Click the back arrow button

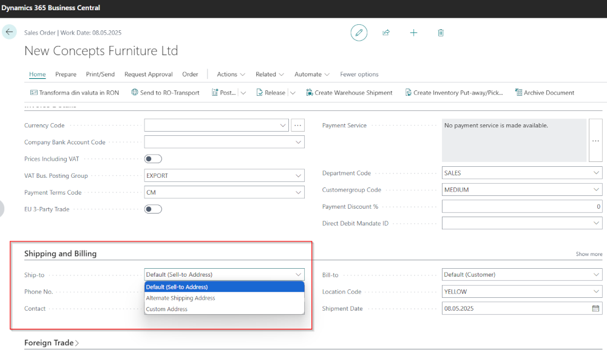click(x=9, y=32)
